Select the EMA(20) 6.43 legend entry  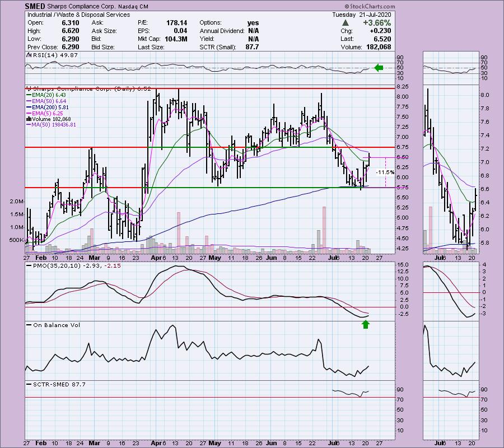tap(49, 95)
